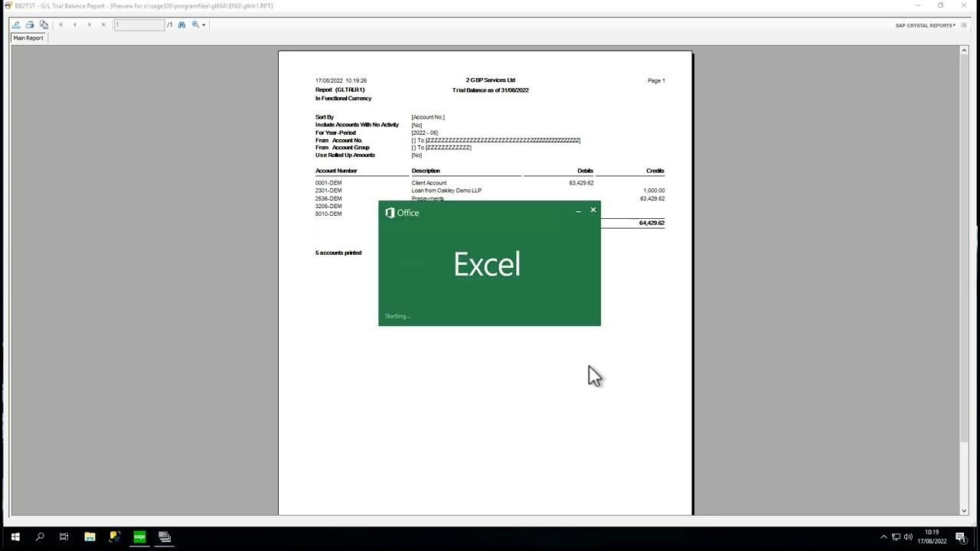
Task: Go to previous page arrow
Action: click(x=74, y=24)
